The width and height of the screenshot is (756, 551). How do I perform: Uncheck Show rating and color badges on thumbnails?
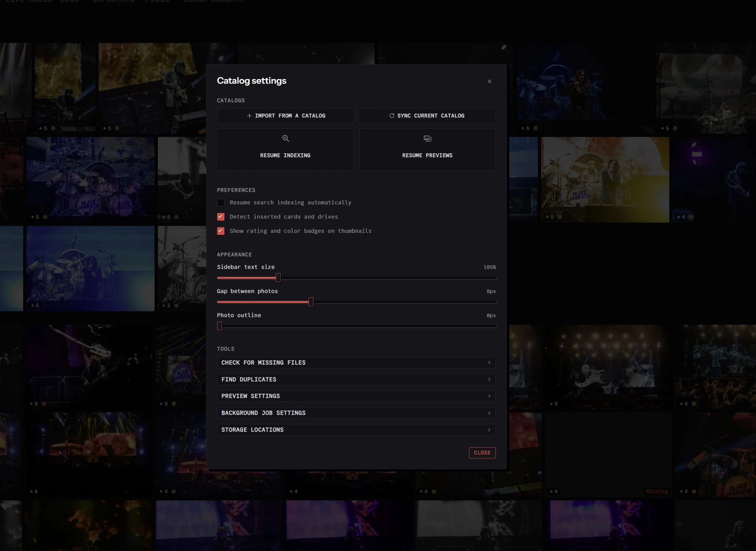[221, 231]
